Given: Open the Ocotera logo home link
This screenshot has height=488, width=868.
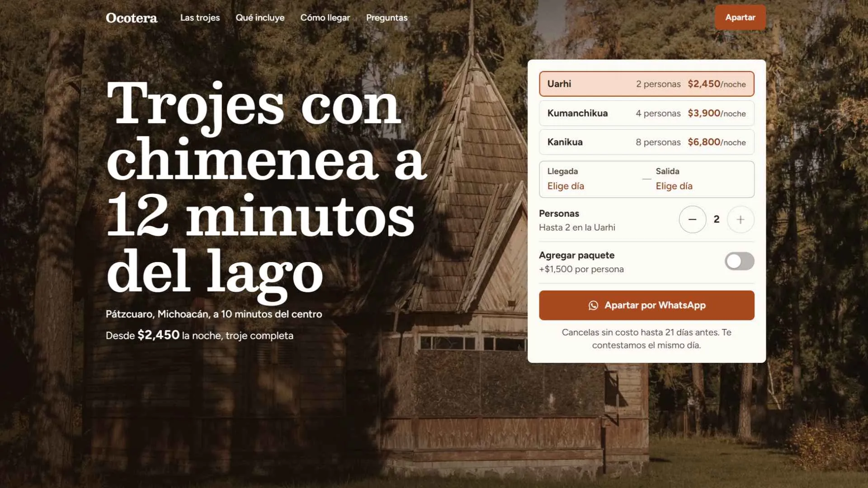Looking at the screenshot, I should 132,18.
